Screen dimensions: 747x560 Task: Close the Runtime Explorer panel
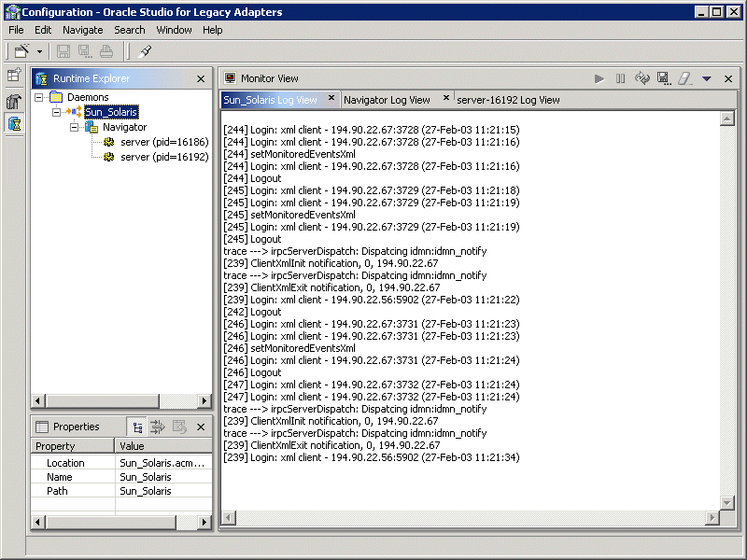201,79
